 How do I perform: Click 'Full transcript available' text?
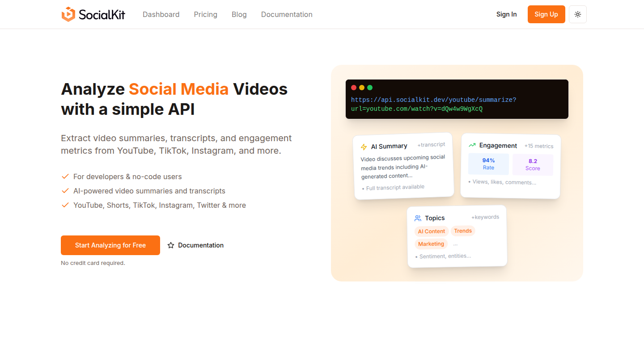tap(395, 188)
